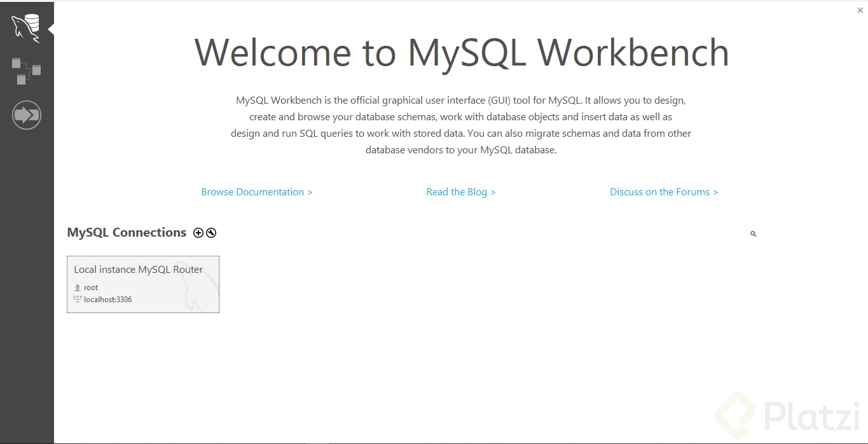Viewport: 868px width, 444px height.
Task: Open the Local instance MySQL Router connection
Action: coord(143,284)
